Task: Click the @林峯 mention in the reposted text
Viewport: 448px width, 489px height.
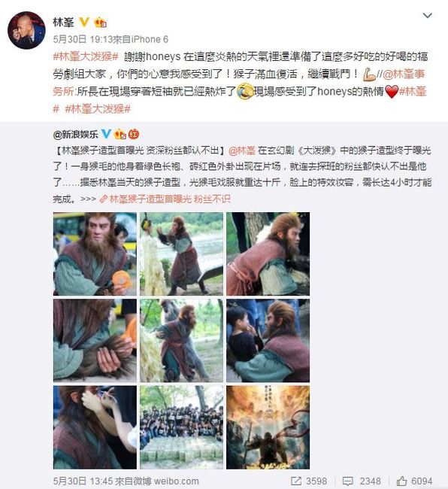Action: [x=242, y=150]
